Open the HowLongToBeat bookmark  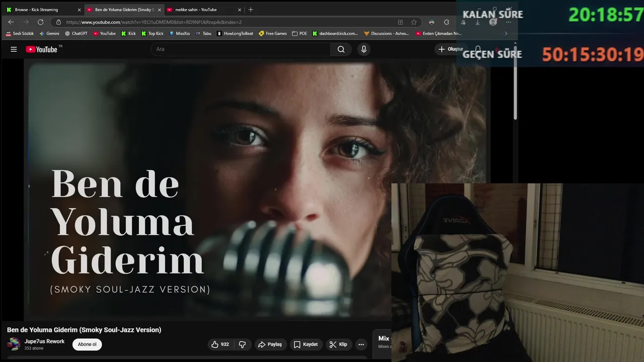[x=235, y=34]
